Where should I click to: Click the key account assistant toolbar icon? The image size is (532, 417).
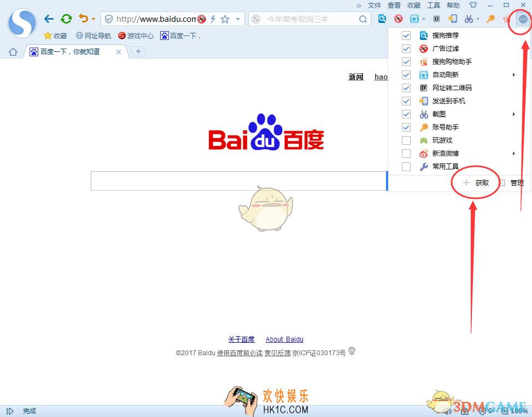490,19
